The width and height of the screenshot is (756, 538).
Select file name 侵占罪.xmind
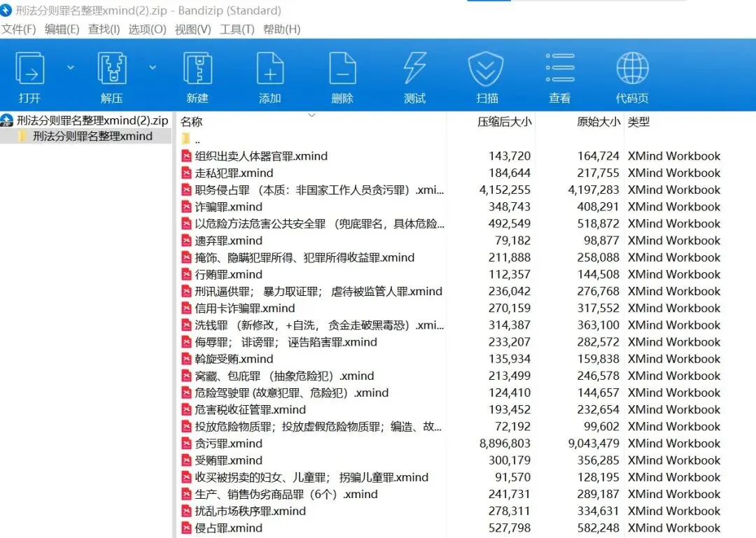click(228, 528)
